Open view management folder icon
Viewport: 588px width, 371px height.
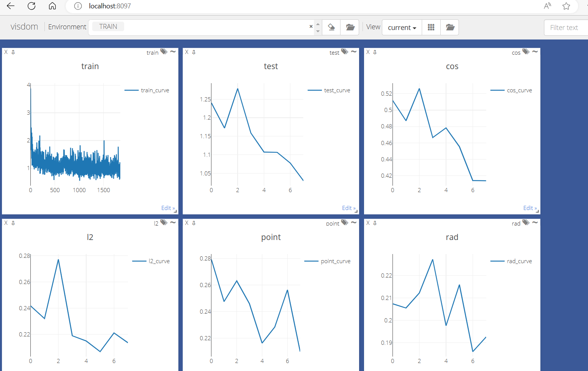coord(450,27)
